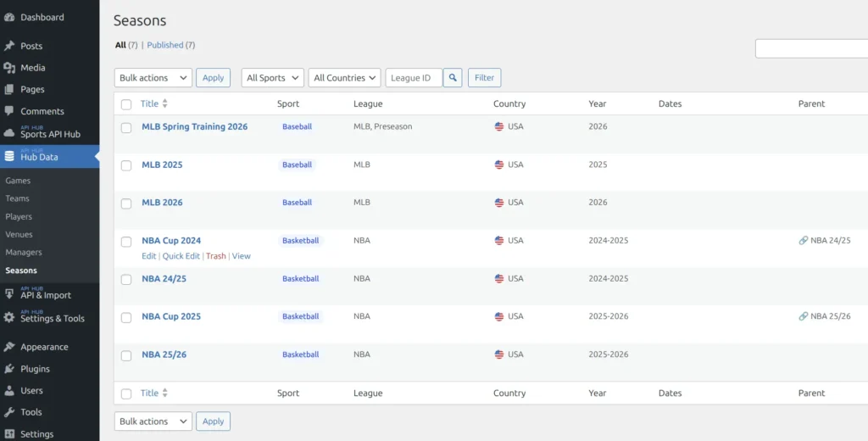Click the All (7) filter link
Image resolution: width=868 pixels, height=441 pixels.
tap(126, 45)
